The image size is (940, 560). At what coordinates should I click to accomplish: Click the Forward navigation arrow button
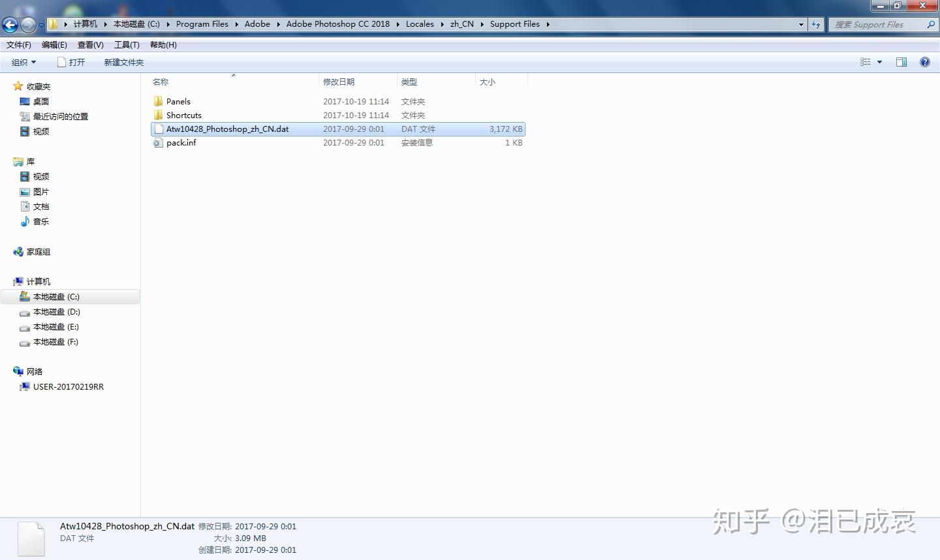pyautogui.click(x=28, y=25)
